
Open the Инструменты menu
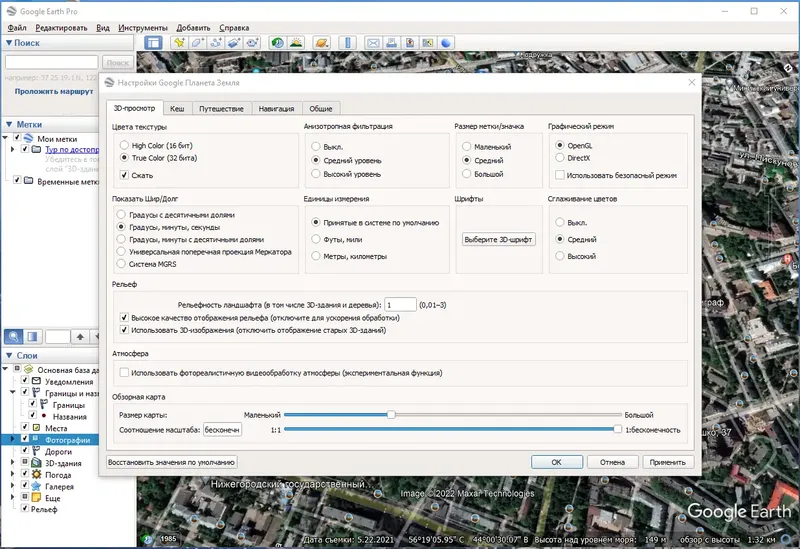(141, 27)
